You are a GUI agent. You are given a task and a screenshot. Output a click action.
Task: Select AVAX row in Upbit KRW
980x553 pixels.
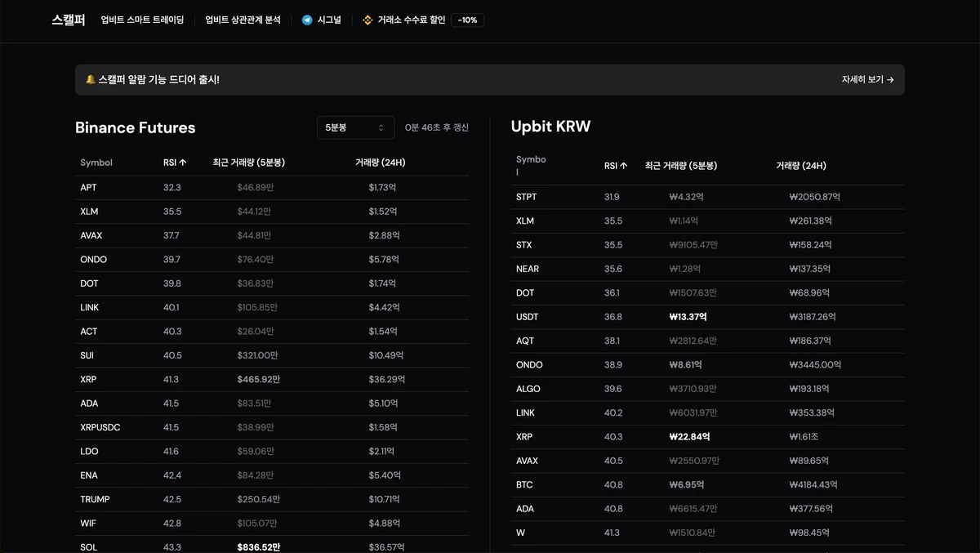coord(708,461)
